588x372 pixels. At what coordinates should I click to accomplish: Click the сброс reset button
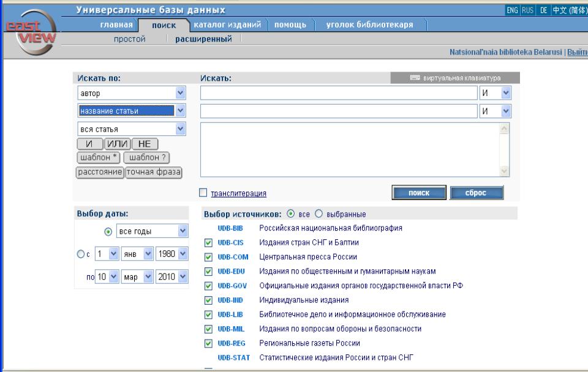pos(477,193)
